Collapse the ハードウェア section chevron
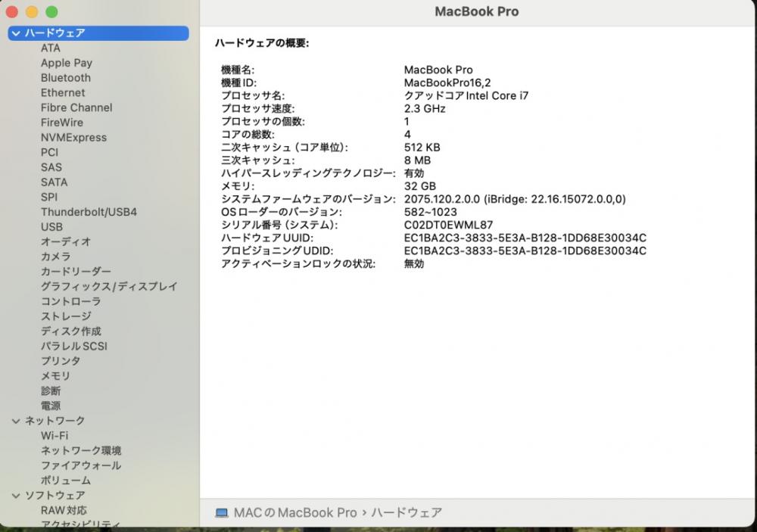Image resolution: width=757 pixels, height=532 pixels. [x=16, y=33]
